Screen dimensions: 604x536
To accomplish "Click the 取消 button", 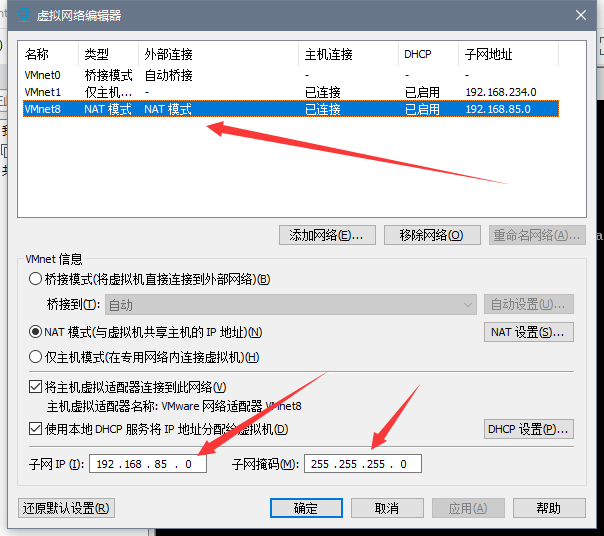I will pyautogui.click(x=387, y=508).
